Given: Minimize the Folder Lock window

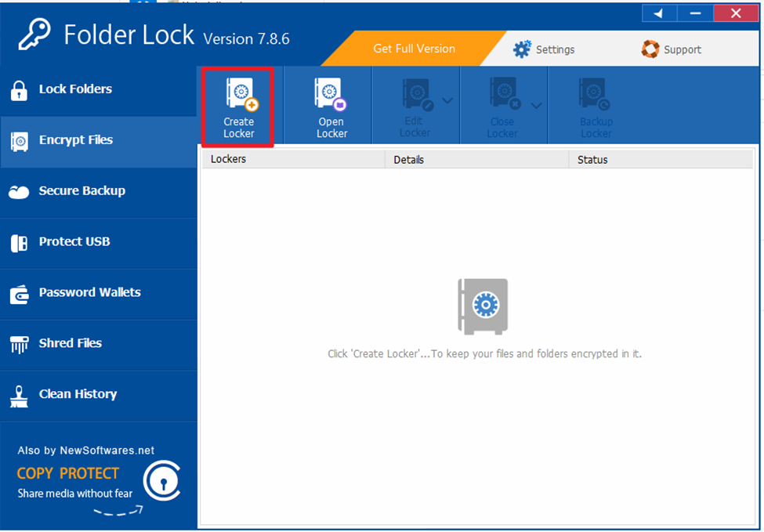Looking at the screenshot, I should point(695,13).
